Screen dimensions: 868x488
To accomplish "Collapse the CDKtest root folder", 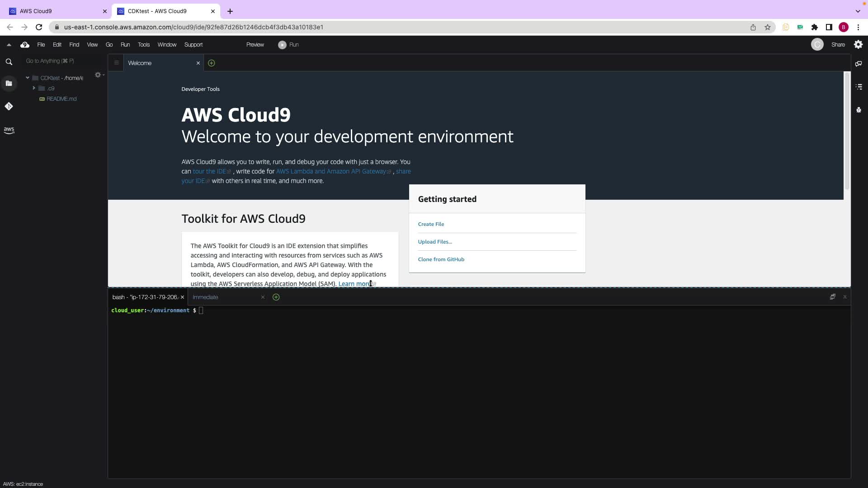I will tap(28, 78).
